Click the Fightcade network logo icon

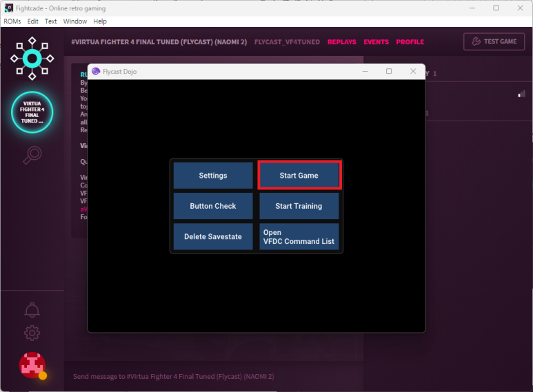coord(32,59)
